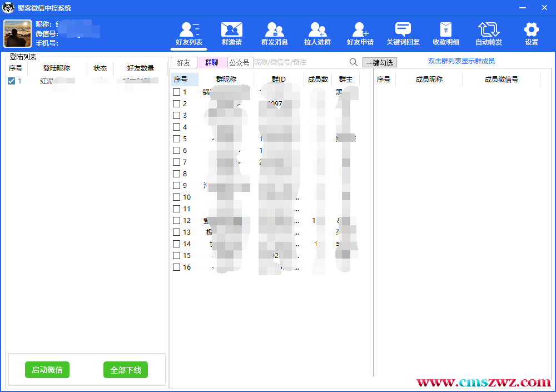Image resolution: width=556 pixels, height=392 pixels.
Task: Click the 群邀请 envelope icon
Action: [x=231, y=30]
